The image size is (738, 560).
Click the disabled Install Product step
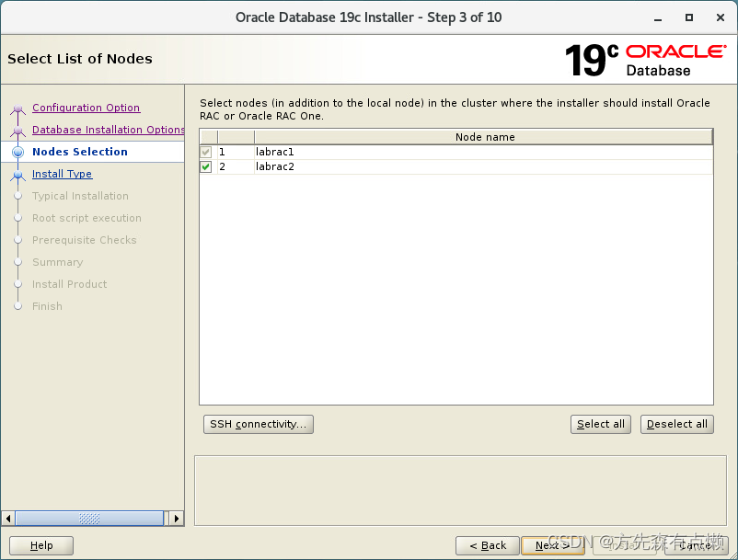(69, 284)
